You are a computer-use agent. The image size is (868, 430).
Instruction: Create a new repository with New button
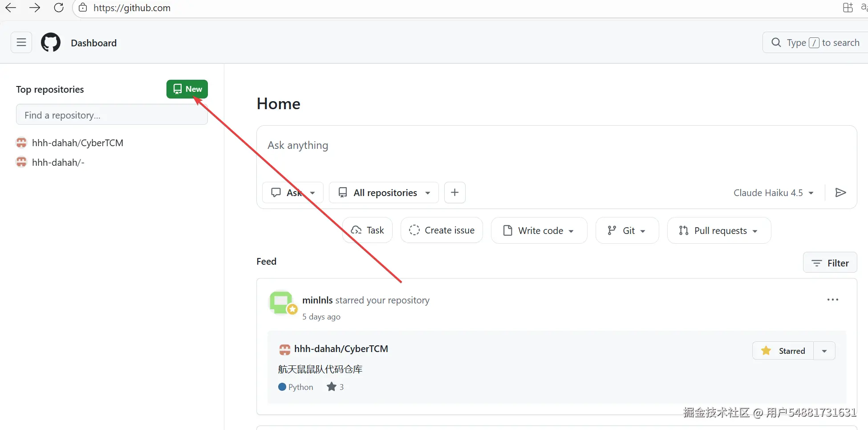click(x=187, y=89)
